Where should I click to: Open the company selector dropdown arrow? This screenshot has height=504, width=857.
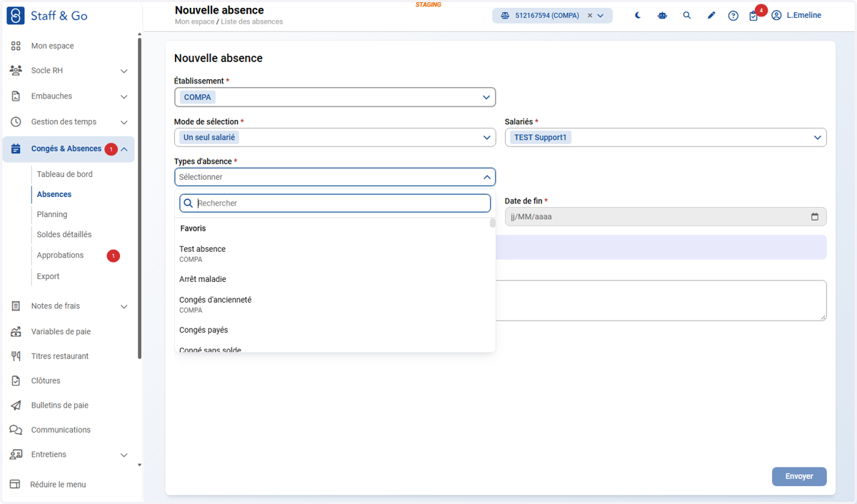coord(601,16)
